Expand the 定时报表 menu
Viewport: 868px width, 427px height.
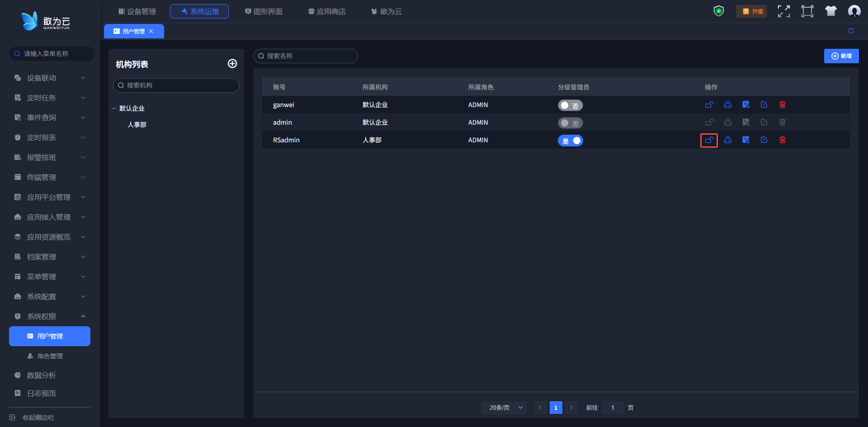click(x=50, y=138)
